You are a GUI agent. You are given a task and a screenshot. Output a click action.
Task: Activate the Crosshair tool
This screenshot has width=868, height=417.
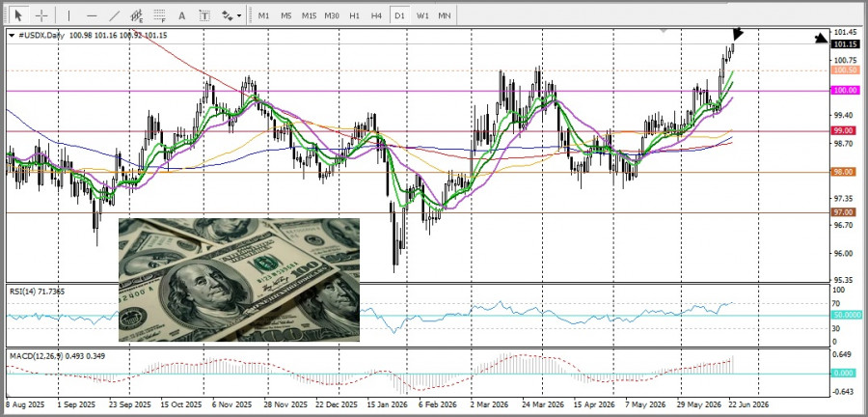pyautogui.click(x=42, y=15)
